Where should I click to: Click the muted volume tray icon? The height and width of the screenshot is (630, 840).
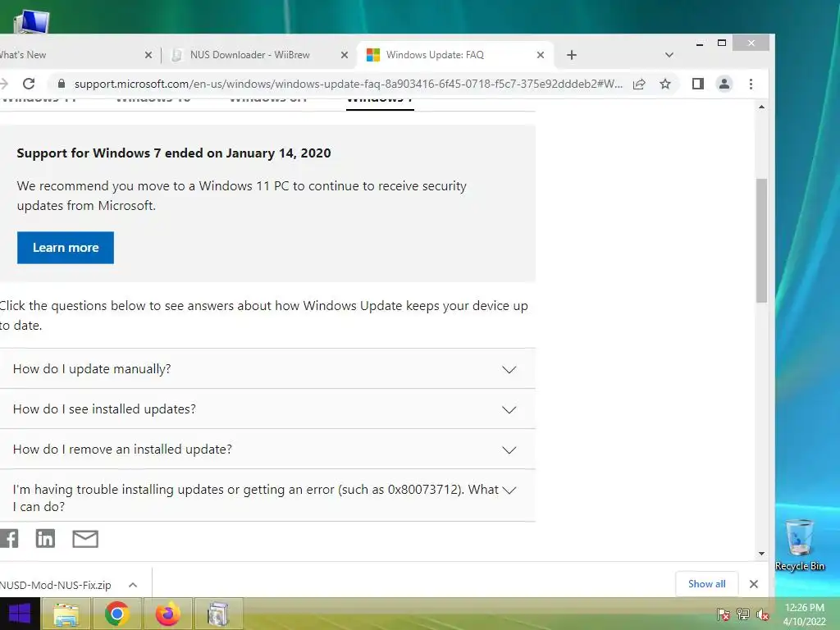click(x=762, y=614)
